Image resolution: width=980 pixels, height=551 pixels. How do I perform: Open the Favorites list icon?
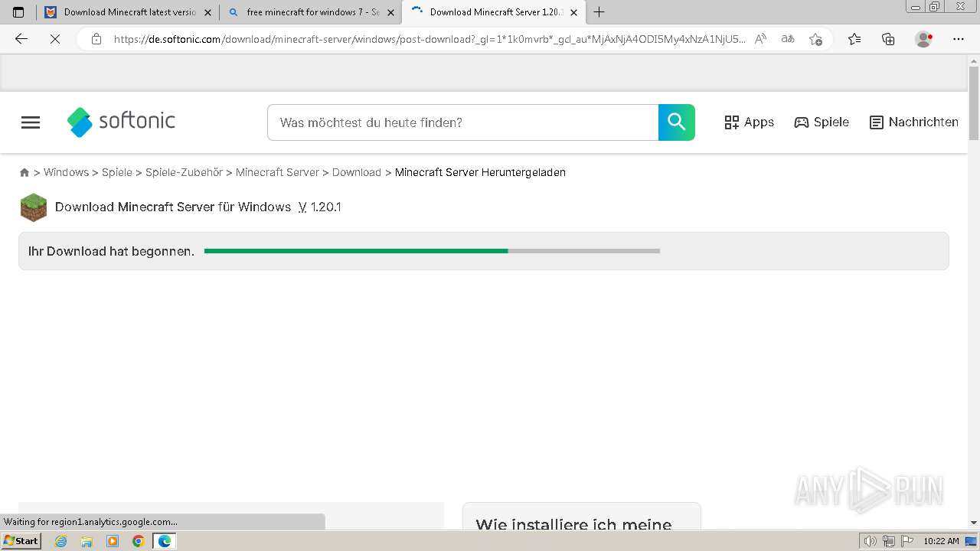(854, 39)
